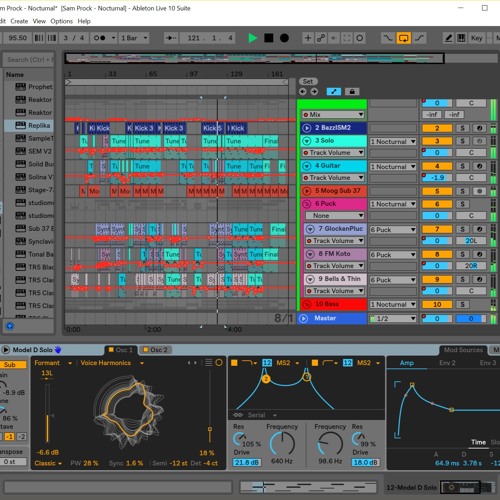
Task: Open the View menu
Action: [39, 21]
